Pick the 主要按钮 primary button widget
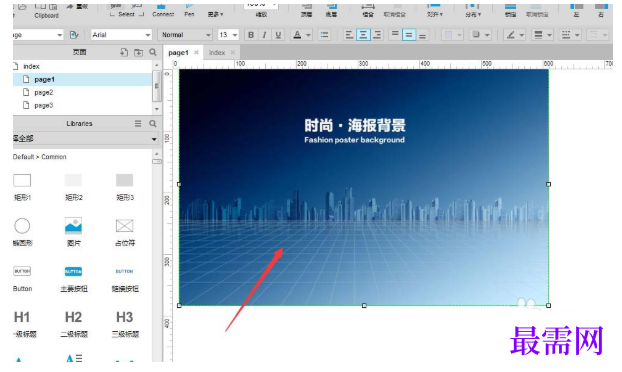The image size is (622, 372). 73,279
